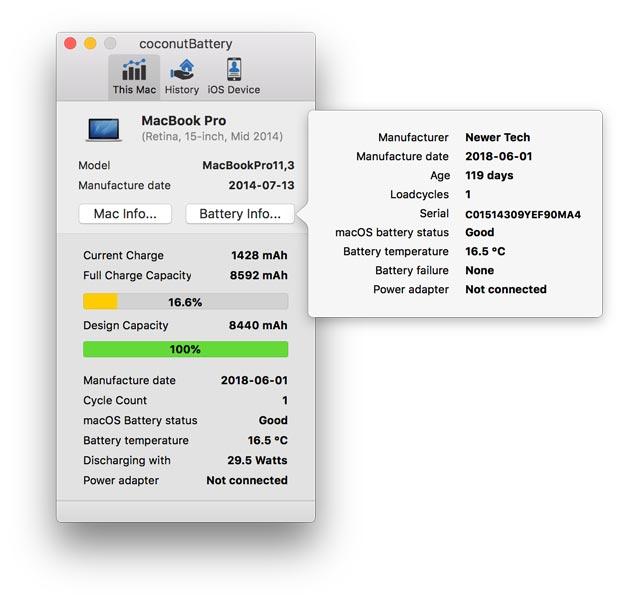The image size is (632, 602).
Task: Select the 119 days age value
Action: click(489, 175)
